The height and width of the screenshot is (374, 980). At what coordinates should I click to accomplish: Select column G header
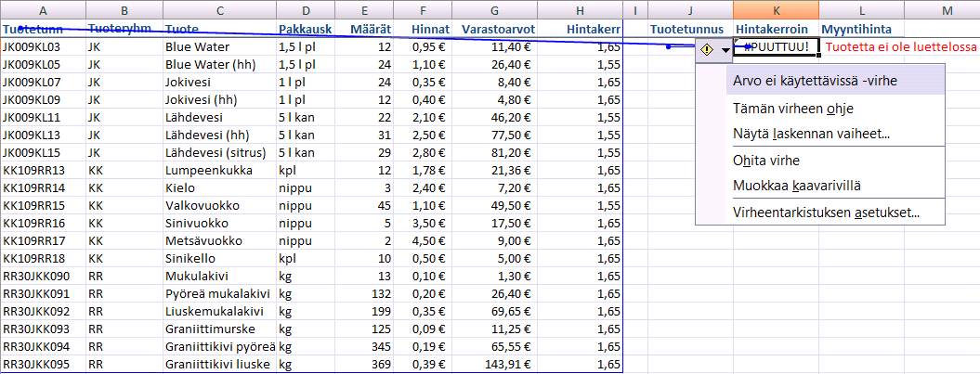pos(496,10)
